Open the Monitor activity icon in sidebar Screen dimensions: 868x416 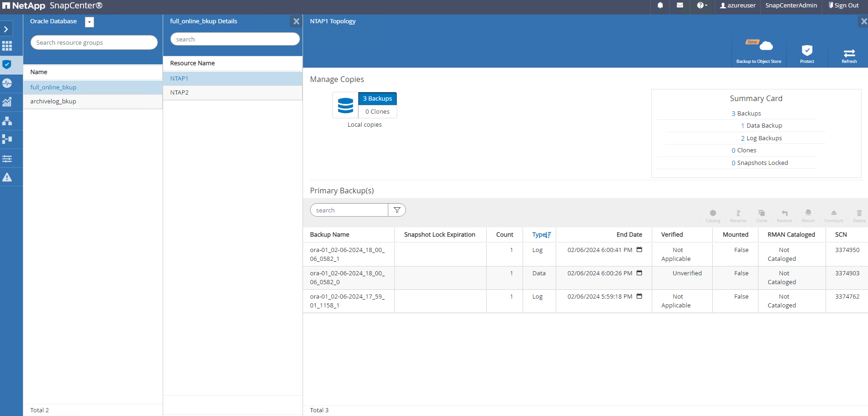point(7,83)
